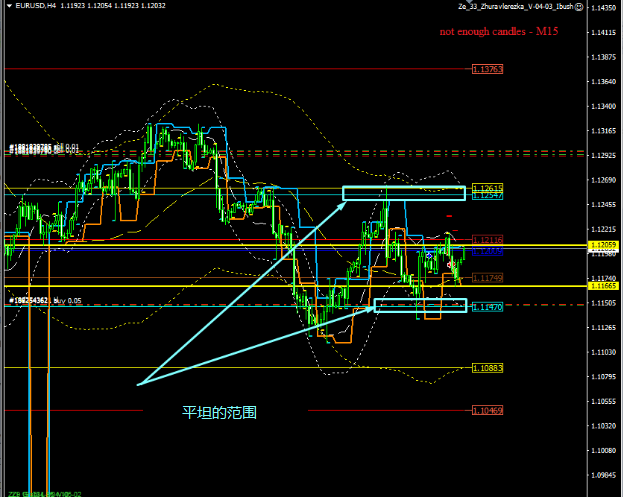Click the 'not enough candles - M15' message
Screen dimensions: 623x498
point(498,32)
